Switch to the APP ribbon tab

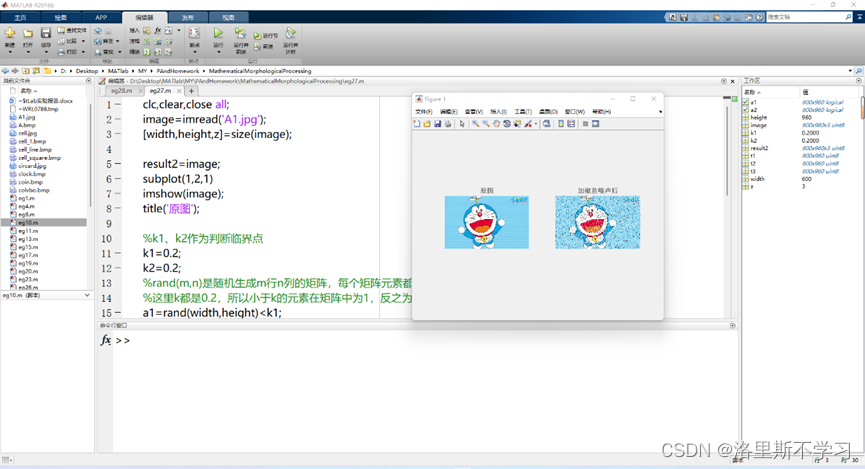[101, 18]
